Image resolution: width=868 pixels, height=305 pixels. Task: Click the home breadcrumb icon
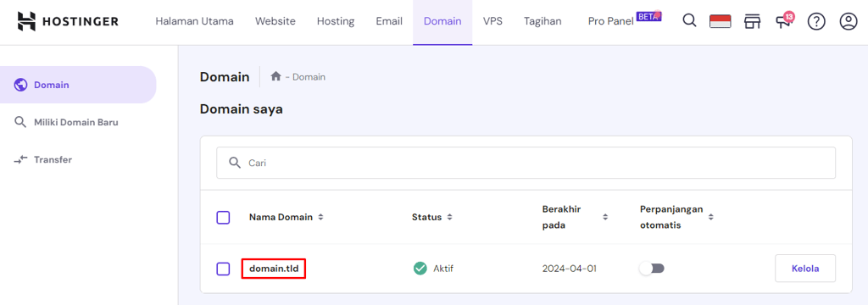[x=275, y=76]
